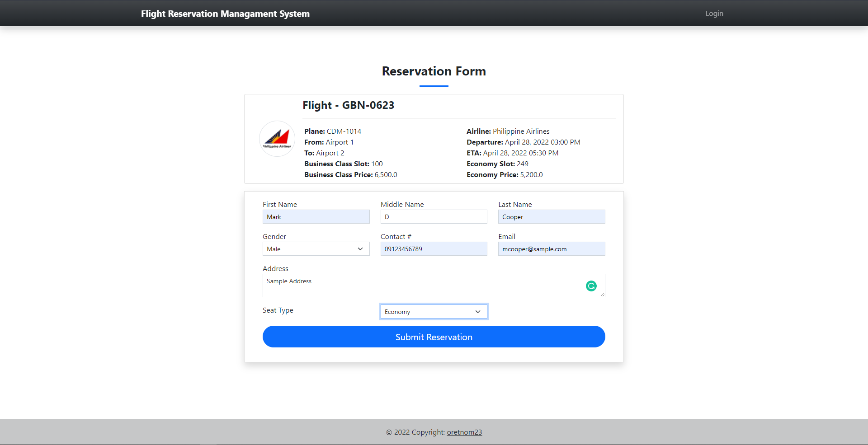Focus the Last Name field containing Cooper
The height and width of the screenshot is (445, 868).
552,217
